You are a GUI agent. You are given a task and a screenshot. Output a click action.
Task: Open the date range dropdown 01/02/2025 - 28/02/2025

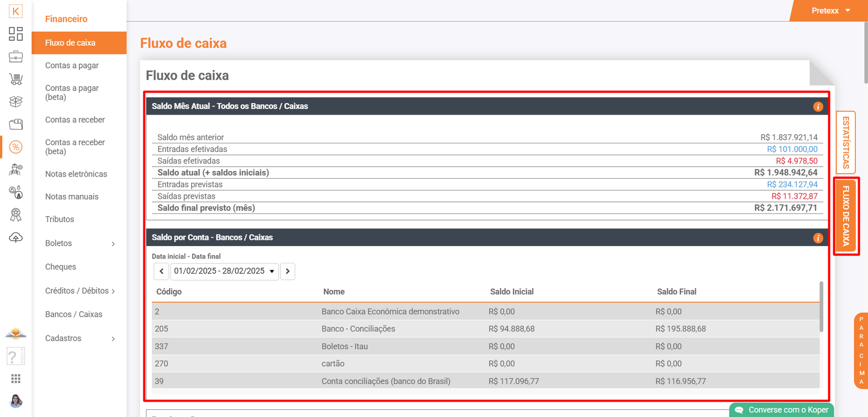225,271
